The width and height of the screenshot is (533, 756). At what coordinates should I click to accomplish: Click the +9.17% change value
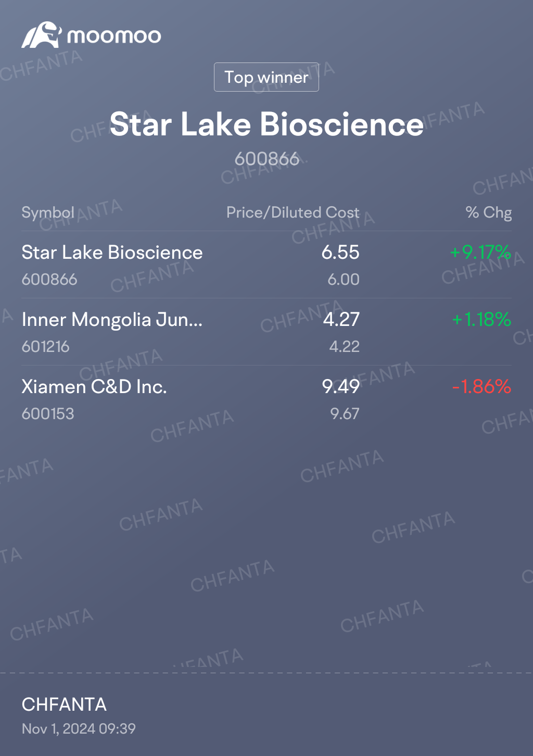(480, 252)
